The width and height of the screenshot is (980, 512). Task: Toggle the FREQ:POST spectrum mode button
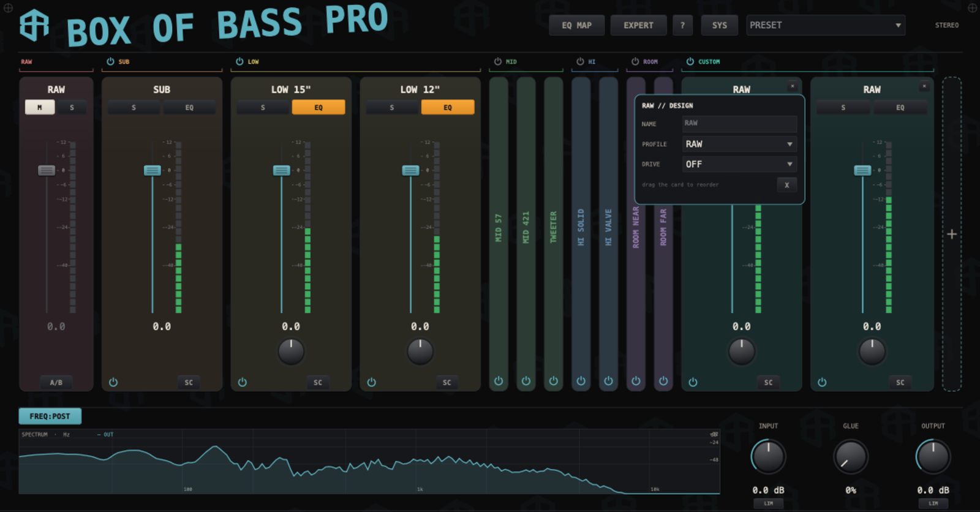click(x=50, y=416)
